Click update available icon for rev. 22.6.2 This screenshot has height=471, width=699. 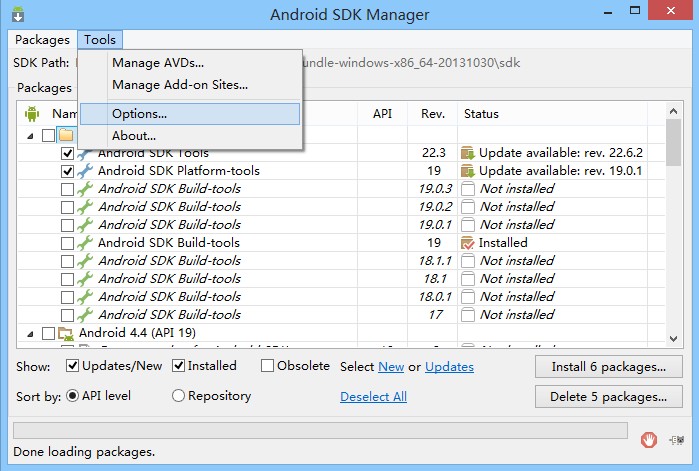click(467, 153)
